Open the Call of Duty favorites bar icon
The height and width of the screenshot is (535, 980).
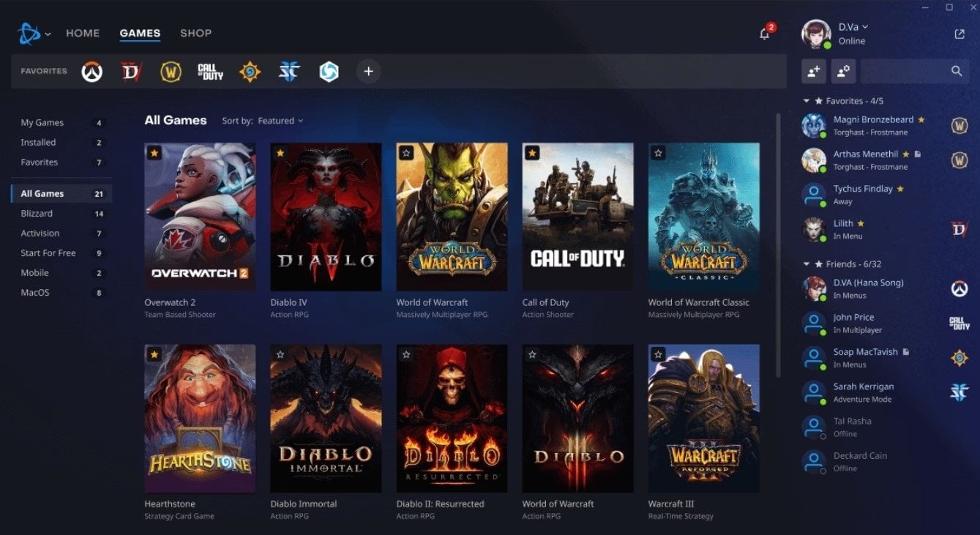(x=210, y=72)
